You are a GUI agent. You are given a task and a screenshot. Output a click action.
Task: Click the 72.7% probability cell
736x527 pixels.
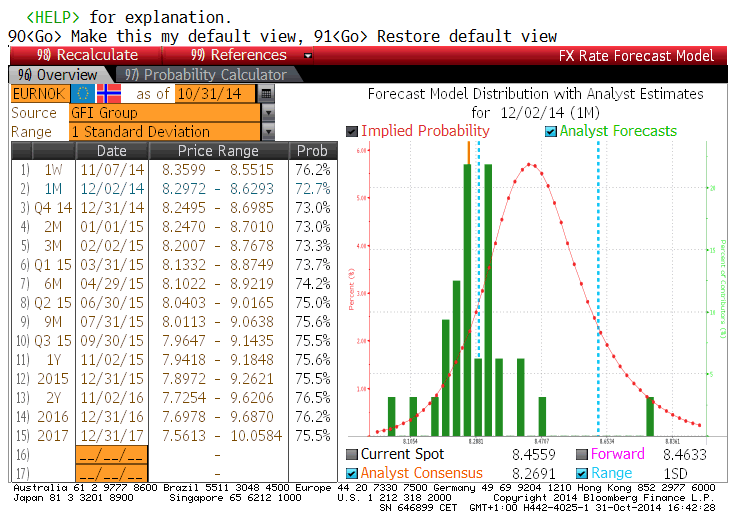coord(313,189)
